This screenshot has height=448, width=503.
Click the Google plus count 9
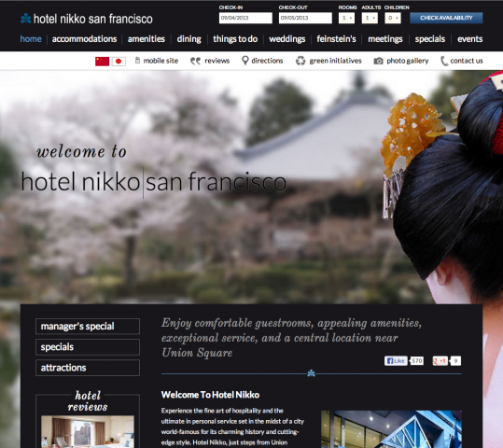tap(455, 361)
